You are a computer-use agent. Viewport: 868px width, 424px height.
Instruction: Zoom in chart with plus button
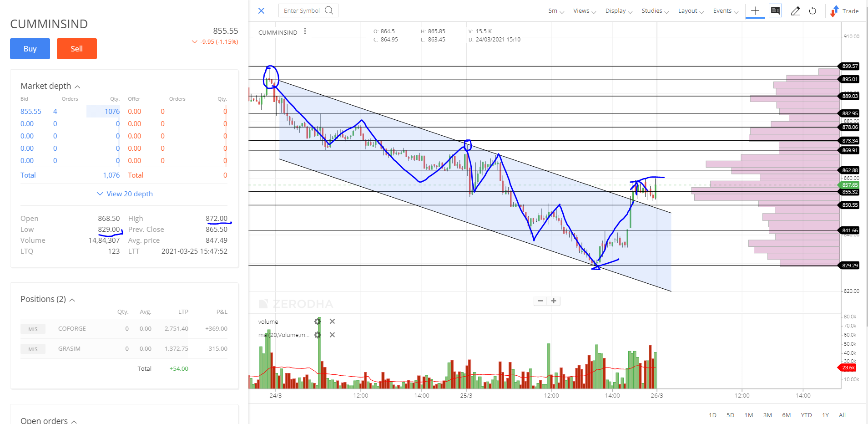point(554,301)
